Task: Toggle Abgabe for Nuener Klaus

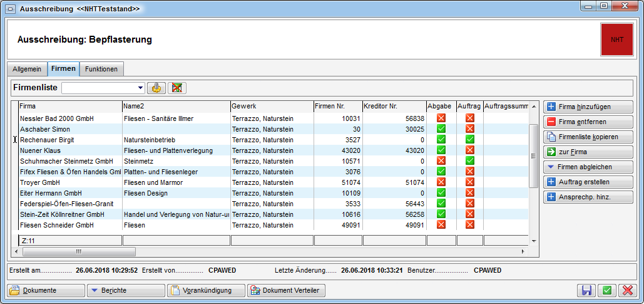Action: [441, 150]
